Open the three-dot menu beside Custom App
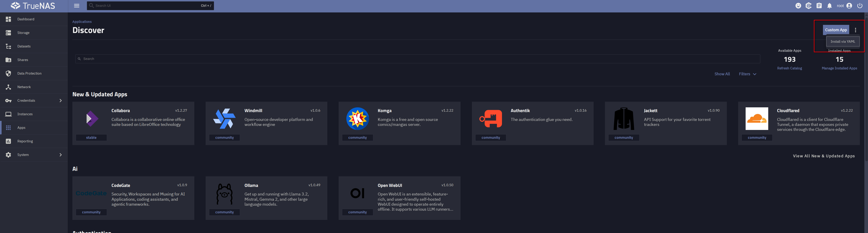868x233 pixels. tap(856, 30)
